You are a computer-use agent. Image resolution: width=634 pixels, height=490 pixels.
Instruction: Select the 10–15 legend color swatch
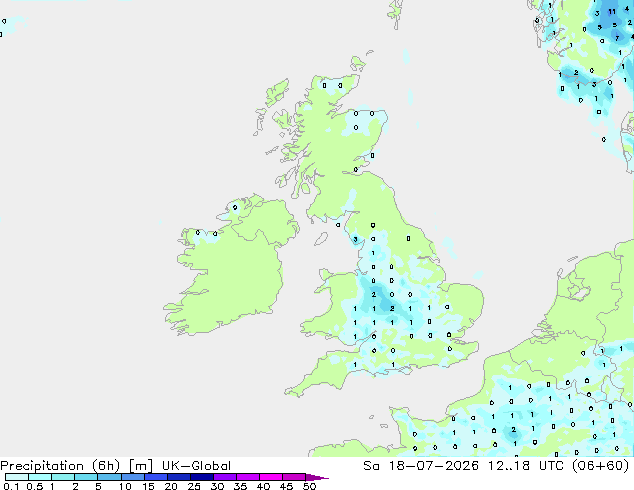132,477
